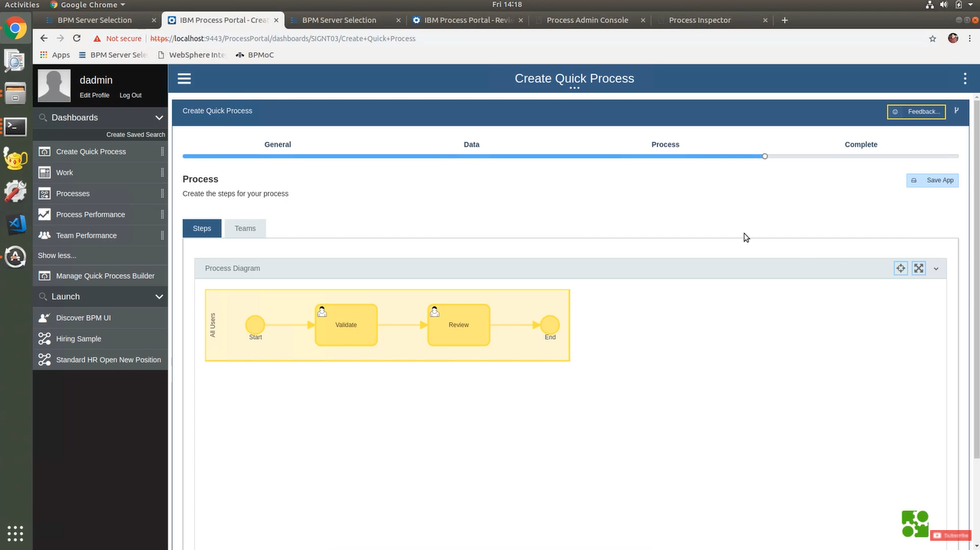The image size is (980, 550).
Task: Click the Create Quick Process dashboard icon
Action: (45, 152)
